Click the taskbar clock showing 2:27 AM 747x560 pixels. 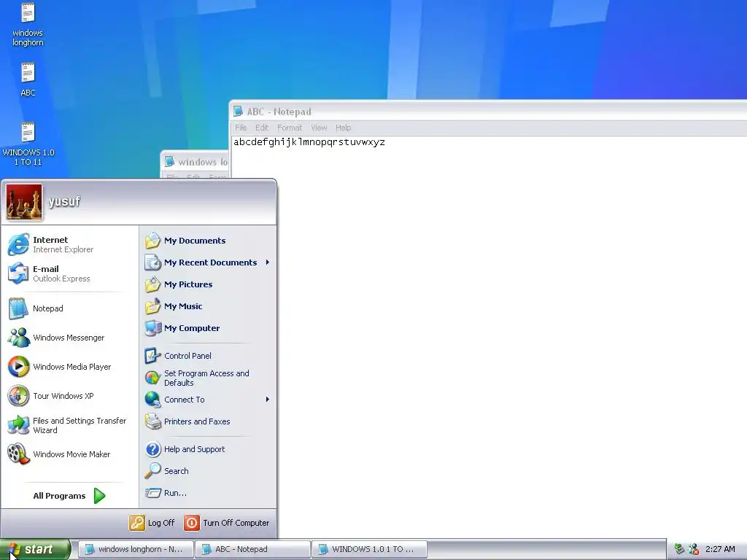[x=720, y=549]
